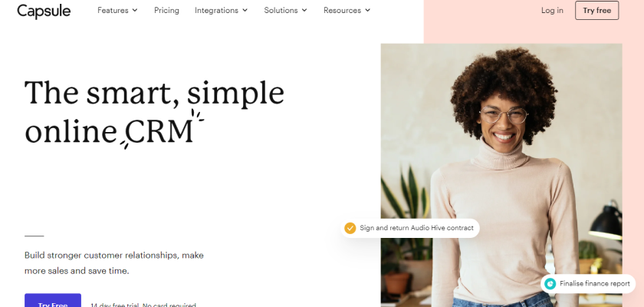Open the Solutions menu
The height and width of the screenshot is (307, 644).
(285, 10)
